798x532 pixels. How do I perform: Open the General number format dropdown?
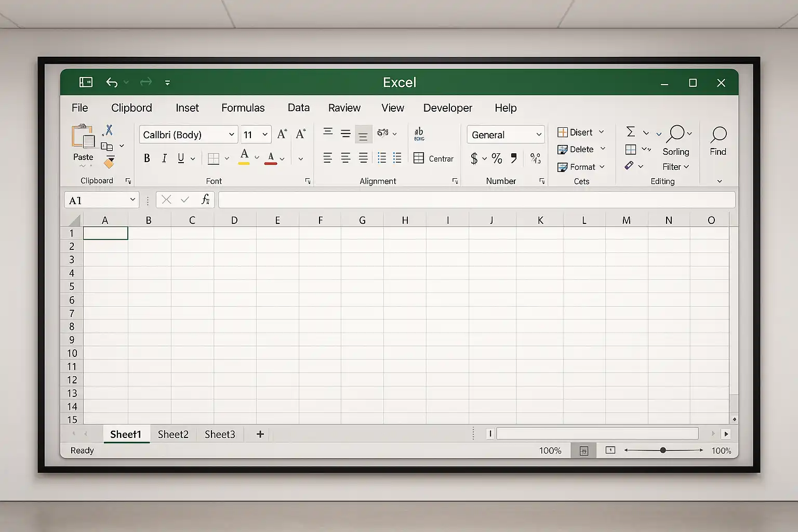(x=539, y=135)
